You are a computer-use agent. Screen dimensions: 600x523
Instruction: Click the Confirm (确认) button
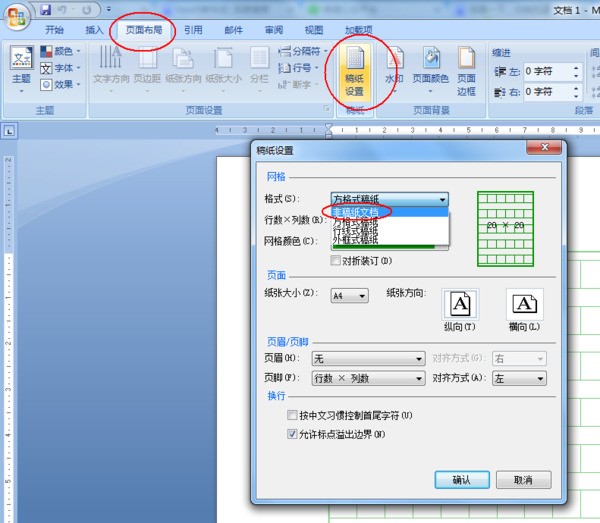click(462, 480)
